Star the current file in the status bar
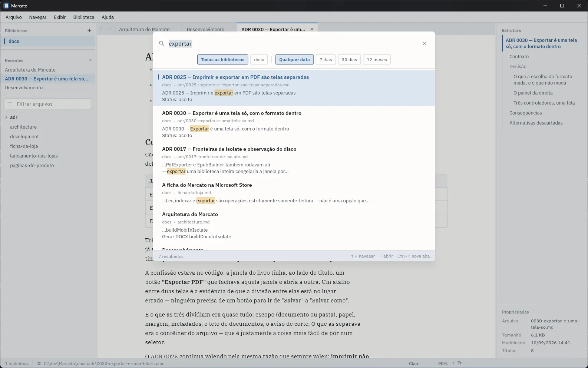Screen dimensions: 588x368 pos(39,364)
